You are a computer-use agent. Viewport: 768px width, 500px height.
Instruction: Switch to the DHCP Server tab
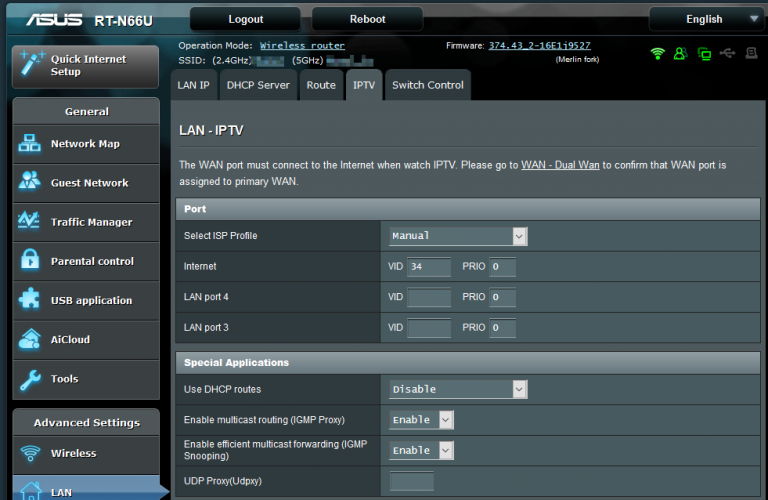[x=258, y=85]
